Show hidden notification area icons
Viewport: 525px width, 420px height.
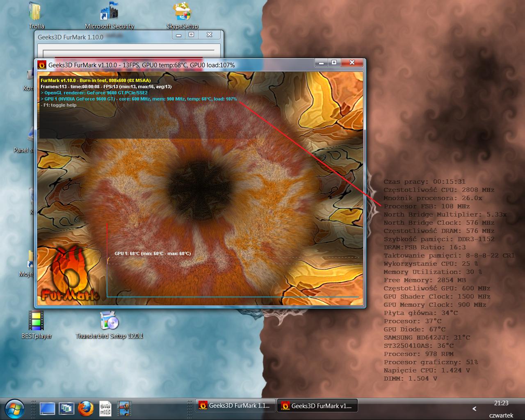click(475, 409)
